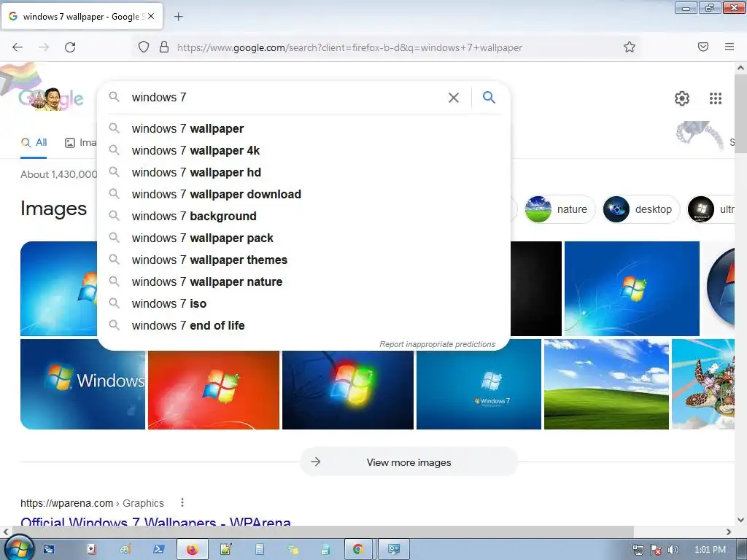Select suggestion windows 7 wallpaper
The height and width of the screenshot is (560, 747).
(x=303, y=128)
